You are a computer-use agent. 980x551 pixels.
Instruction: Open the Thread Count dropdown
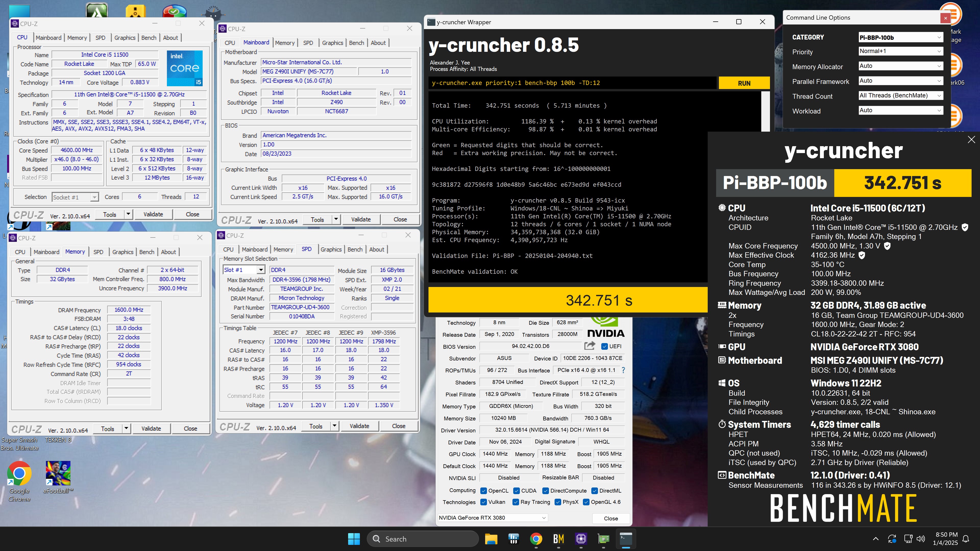point(900,95)
